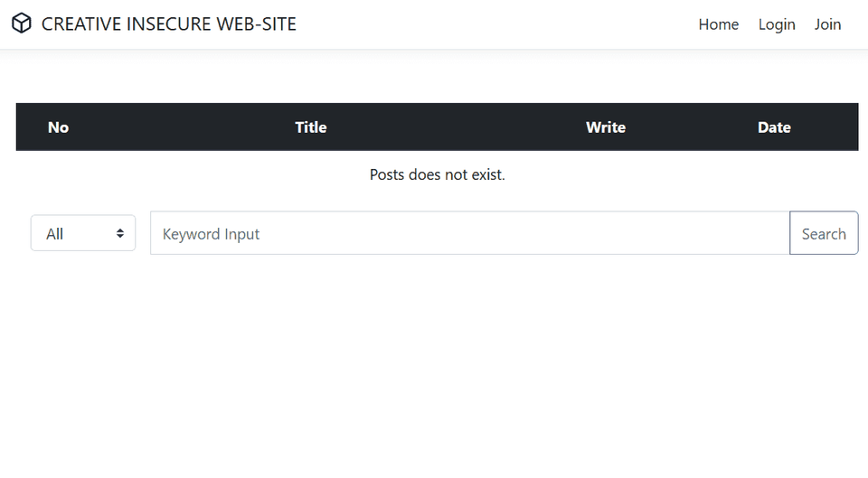Click the Keyword Input placeholder text
The height and width of the screenshot is (478, 868).
(x=211, y=234)
